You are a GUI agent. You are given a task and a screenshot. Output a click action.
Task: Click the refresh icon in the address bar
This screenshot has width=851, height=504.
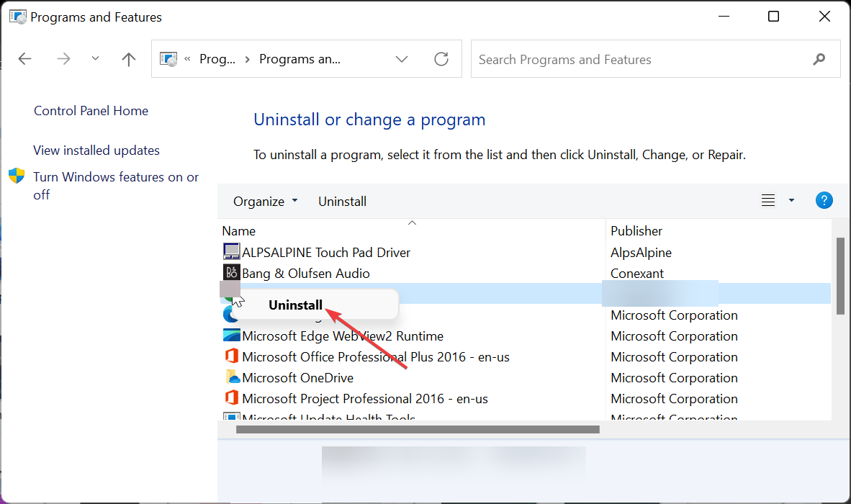441,59
